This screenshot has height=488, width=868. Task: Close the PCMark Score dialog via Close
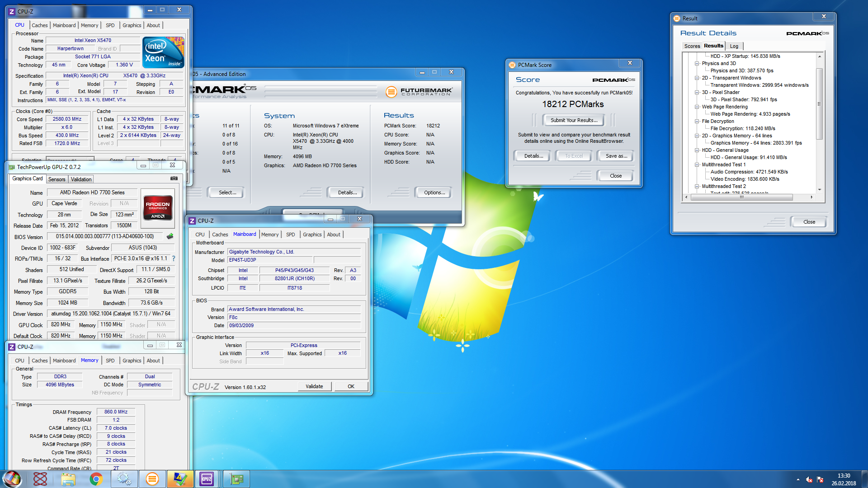pos(615,176)
